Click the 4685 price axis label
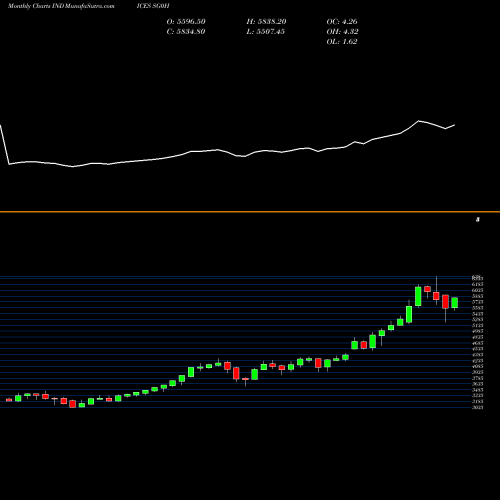The height and width of the screenshot is (500, 500). (x=478, y=343)
